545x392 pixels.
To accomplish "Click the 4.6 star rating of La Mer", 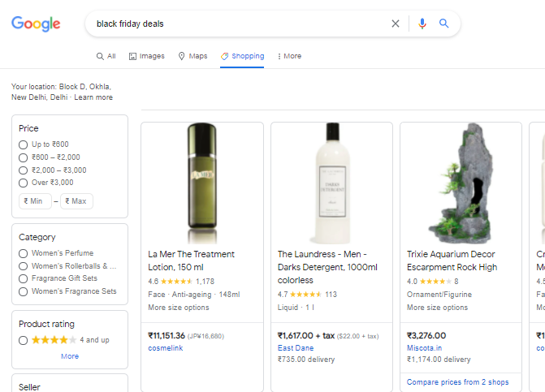I will pyautogui.click(x=181, y=282).
